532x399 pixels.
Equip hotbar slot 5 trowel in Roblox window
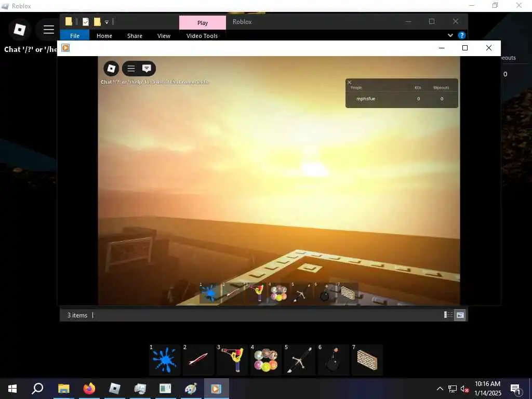(300, 360)
